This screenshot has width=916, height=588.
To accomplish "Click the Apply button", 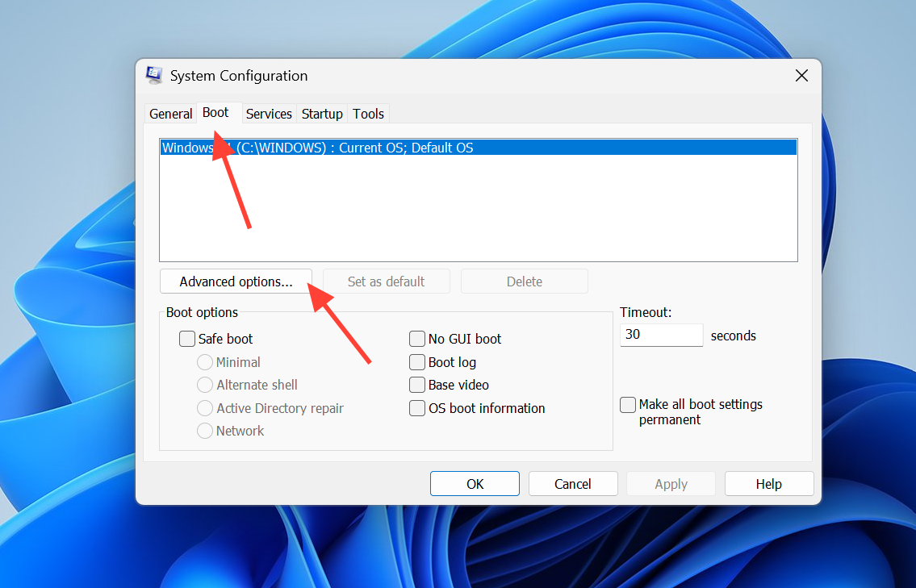I will pos(671,484).
